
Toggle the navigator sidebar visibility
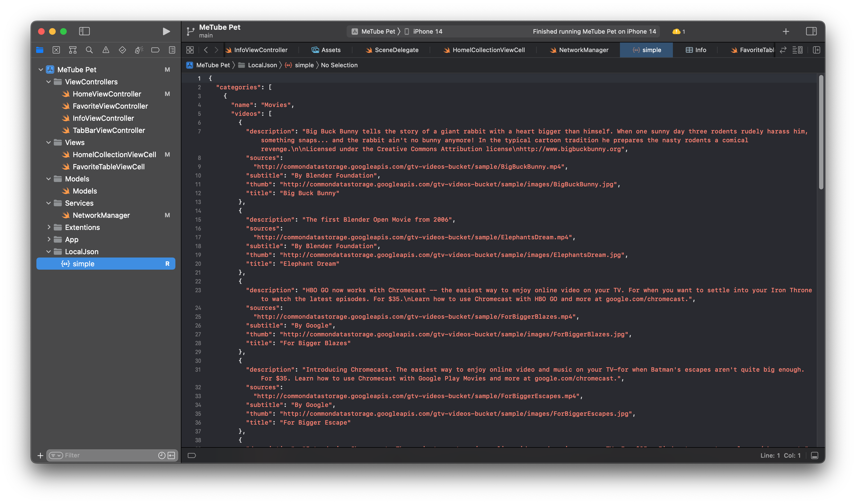[x=84, y=32]
